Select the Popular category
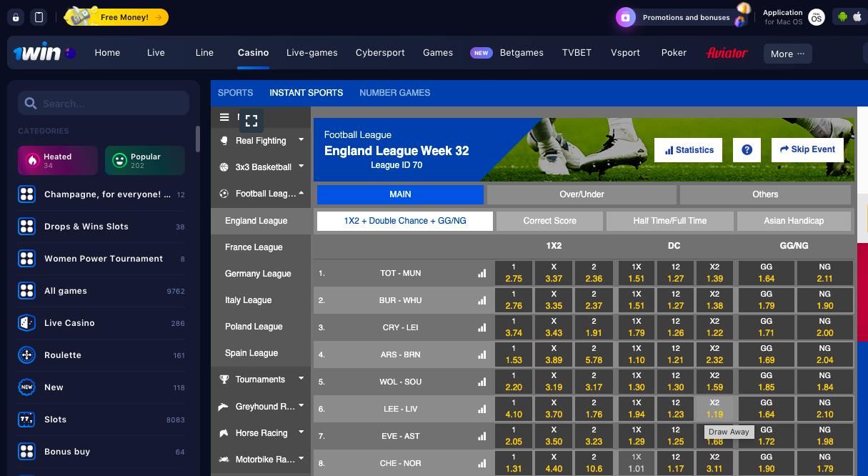The height and width of the screenshot is (476, 868). coord(145,161)
